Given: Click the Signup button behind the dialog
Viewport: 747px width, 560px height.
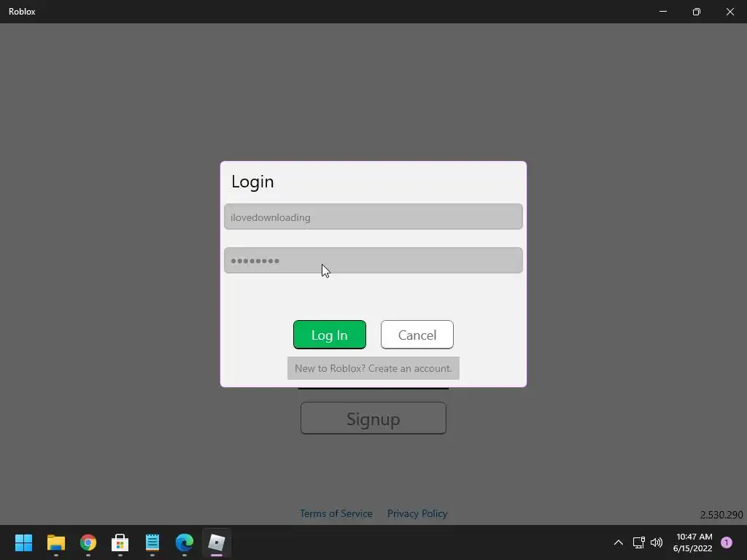Looking at the screenshot, I should pyautogui.click(x=373, y=419).
